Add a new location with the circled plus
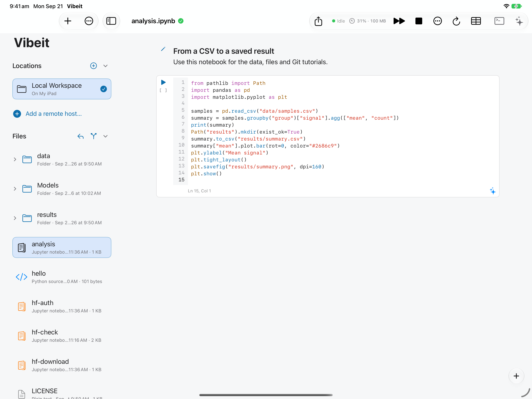Viewport: 532px width, 399px height. point(94,66)
